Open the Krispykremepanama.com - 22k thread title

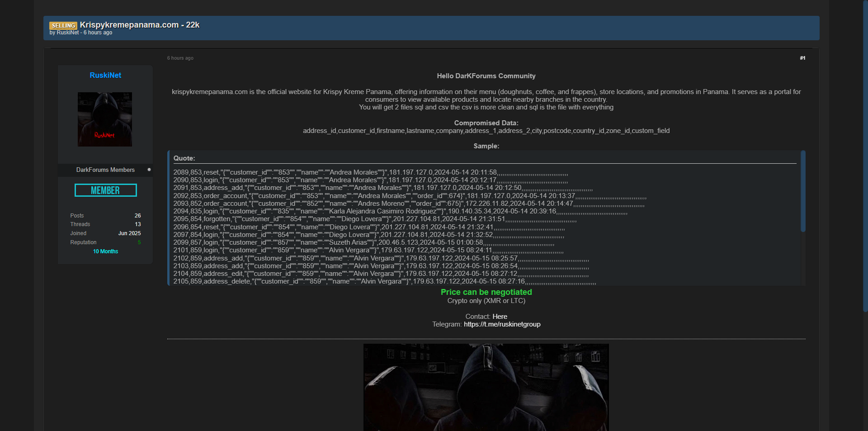140,25
